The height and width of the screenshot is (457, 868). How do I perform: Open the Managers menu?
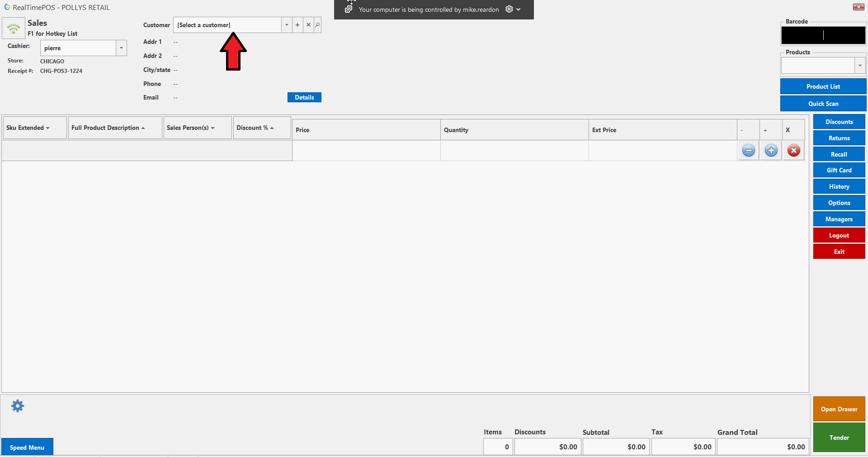839,219
